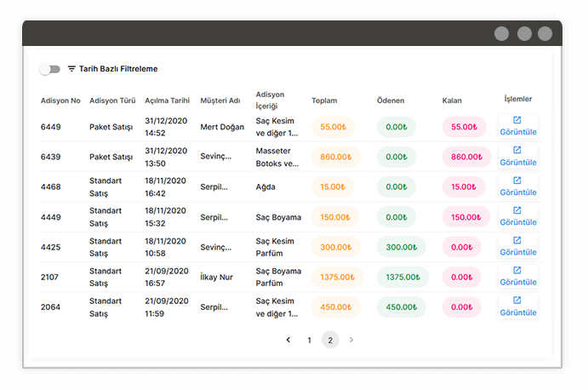Image resolution: width=588 pixels, height=390 pixels.
Task: Click the date 18/11/2020 10:58
Action: click(x=165, y=247)
